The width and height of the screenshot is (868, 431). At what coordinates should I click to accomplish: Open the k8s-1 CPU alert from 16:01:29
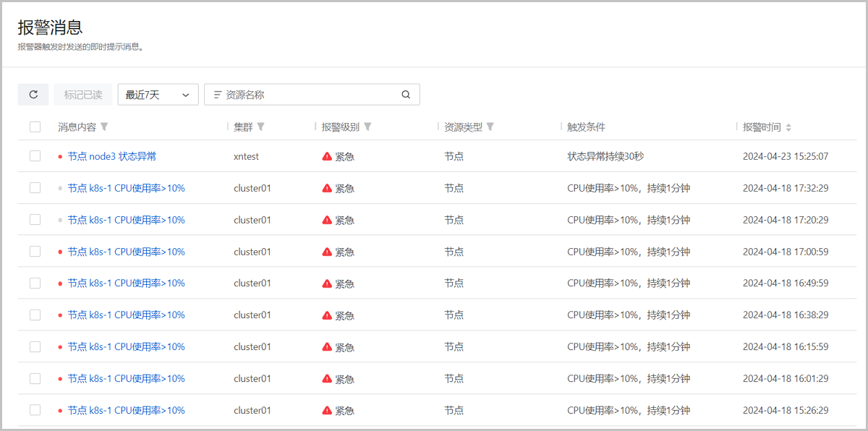[126, 378]
